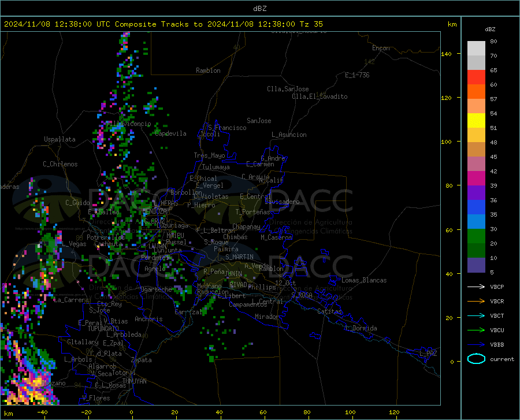The image size is (520, 420).
Task: Click the Villavicencio label on map
Action: (128, 124)
